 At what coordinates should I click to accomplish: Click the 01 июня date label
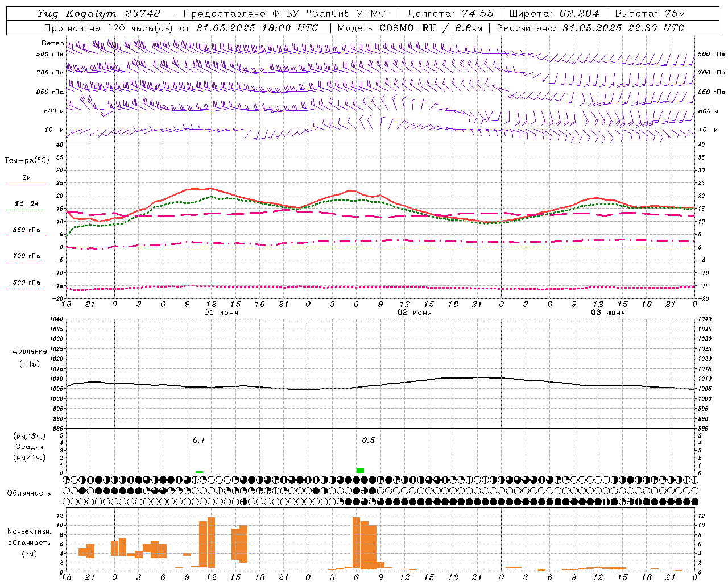tap(221, 313)
